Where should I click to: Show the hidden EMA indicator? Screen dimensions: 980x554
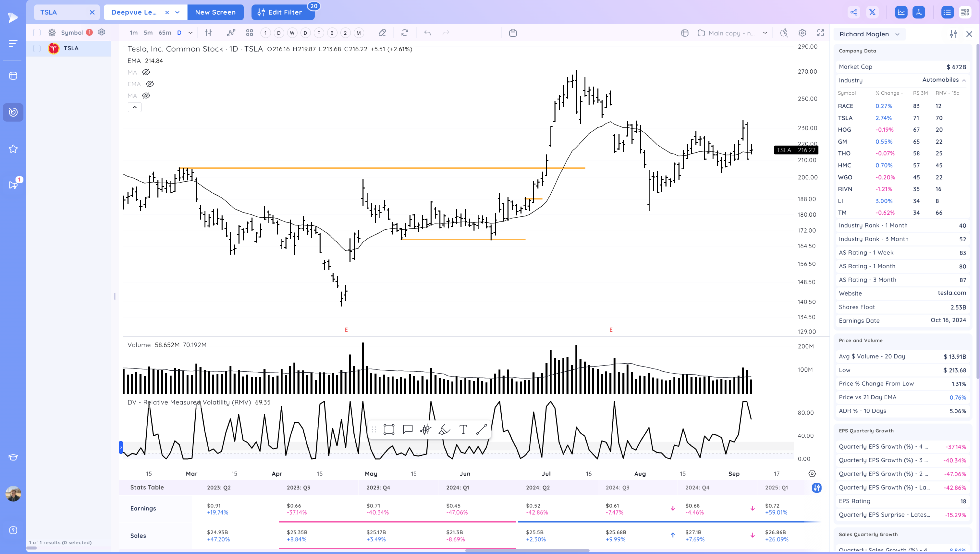(150, 84)
